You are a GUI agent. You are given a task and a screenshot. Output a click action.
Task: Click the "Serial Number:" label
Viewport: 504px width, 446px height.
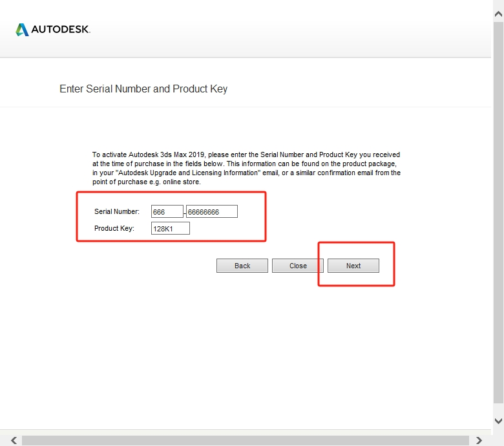pos(117,211)
